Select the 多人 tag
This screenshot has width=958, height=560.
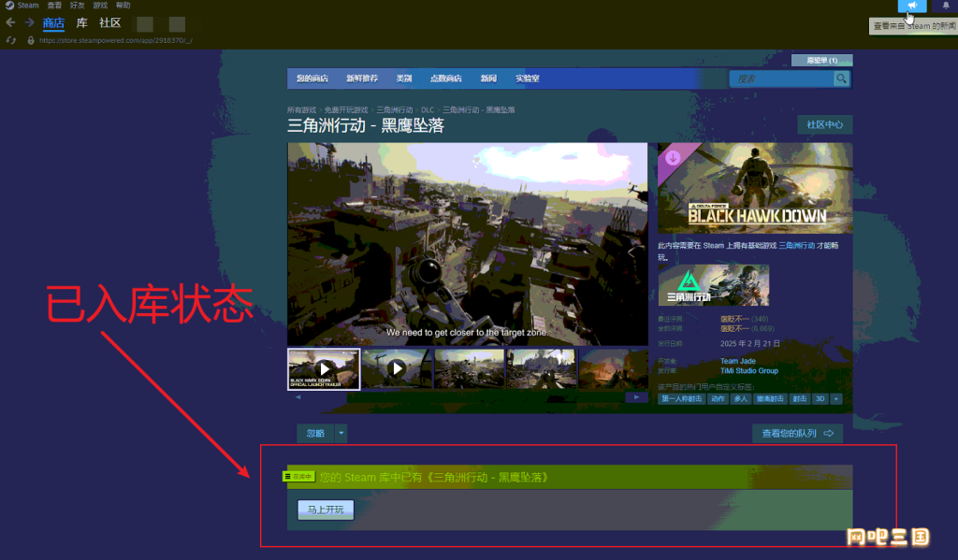point(741,399)
